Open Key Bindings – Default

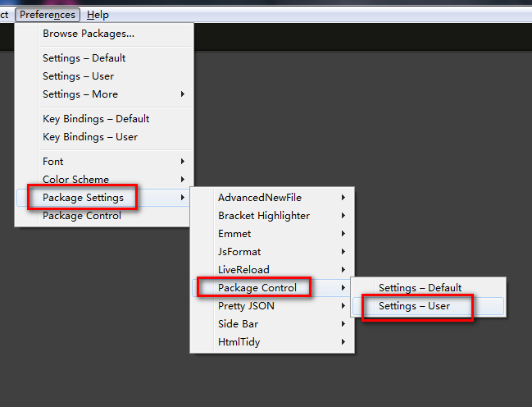(x=103, y=118)
